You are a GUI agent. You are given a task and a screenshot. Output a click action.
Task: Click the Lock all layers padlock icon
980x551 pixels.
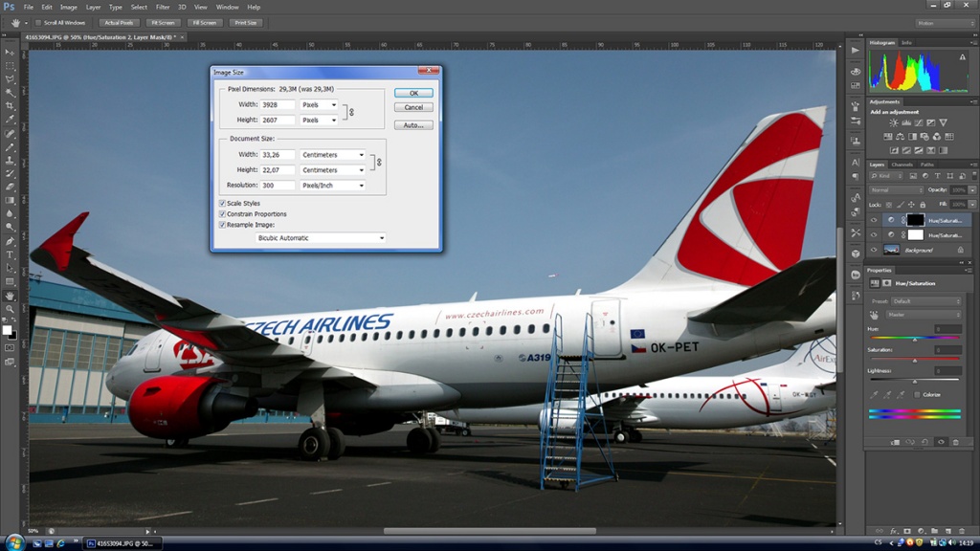click(x=923, y=205)
